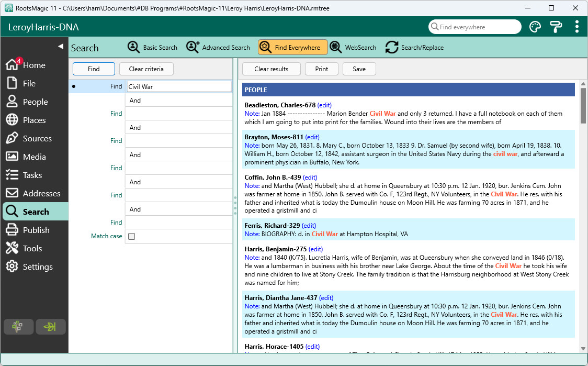Click edit link for Brayton, Moses-811
588x366 pixels.
tap(312, 137)
